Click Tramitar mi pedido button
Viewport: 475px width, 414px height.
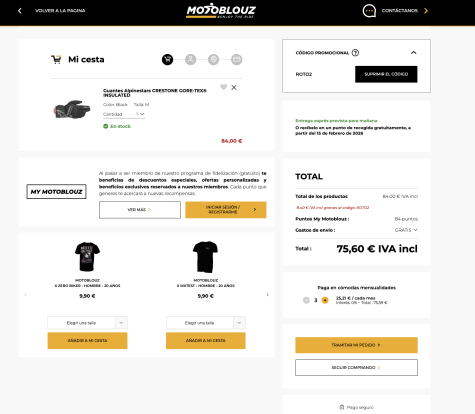[356, 345]
